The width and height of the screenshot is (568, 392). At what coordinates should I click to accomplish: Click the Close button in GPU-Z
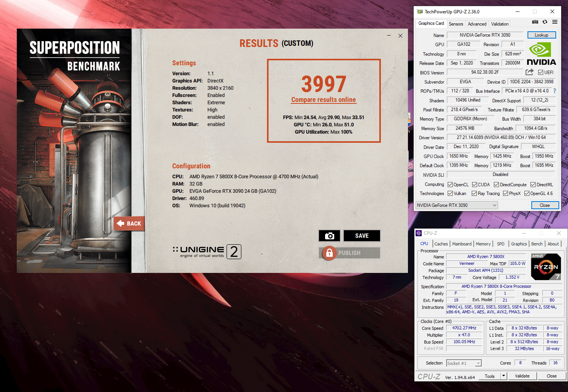(545, 205)
